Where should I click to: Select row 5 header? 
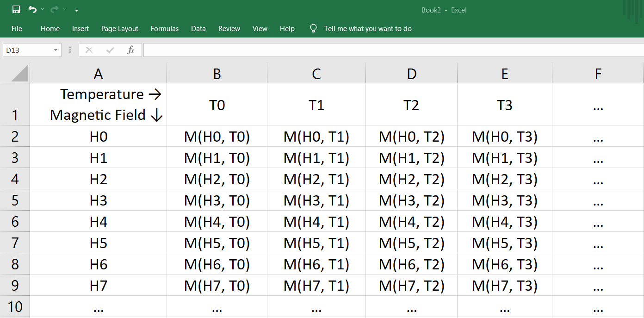pos(15,200)
